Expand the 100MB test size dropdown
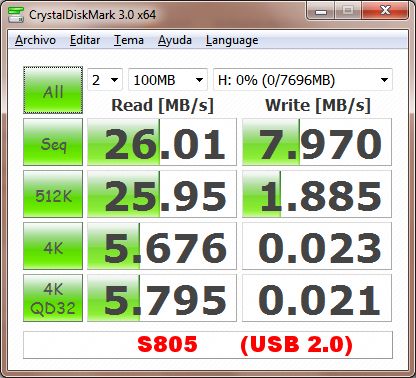This screenshot has height=378, width=416. 168,80
